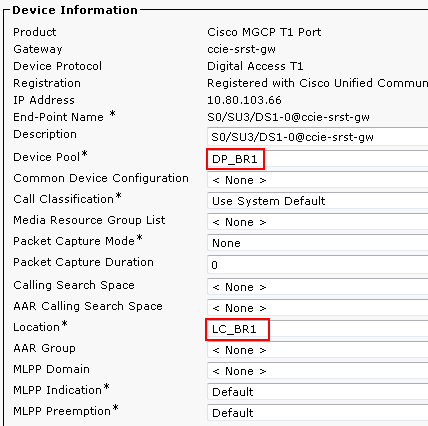Open the Location dropdown showing LC_BR1
The width and height of the screenshot is (428, 426).
pyautogui.click(x=317, y=329)
